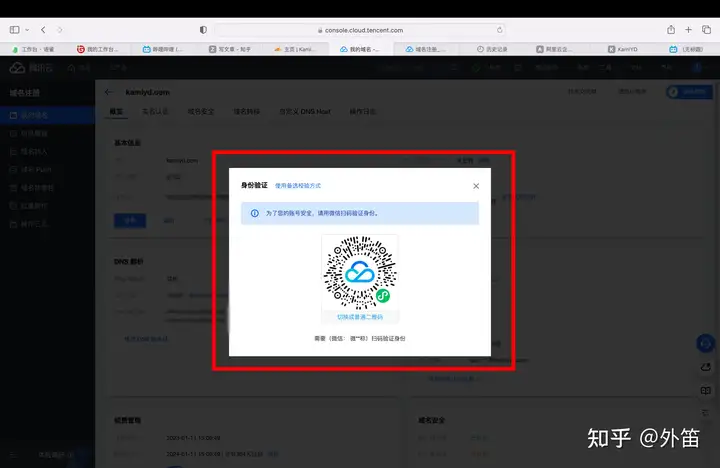Click Safari's forward arrow
The height and width of the screenshot is (468, 720).
[x=60, y=30]
